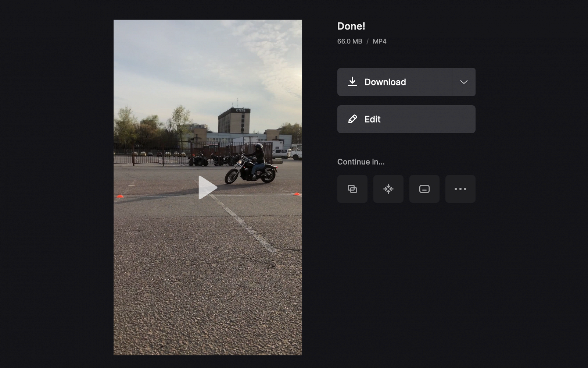The width and height of the screenshot is (588, 368).
Task: Click the 66.0 MB file size label
Action: tap(349, 41)
